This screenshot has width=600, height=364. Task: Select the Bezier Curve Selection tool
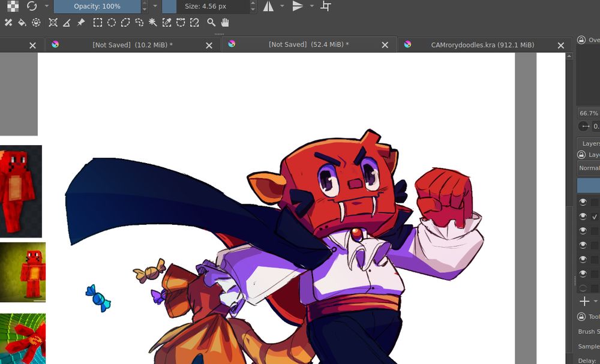tap(181, 23)
